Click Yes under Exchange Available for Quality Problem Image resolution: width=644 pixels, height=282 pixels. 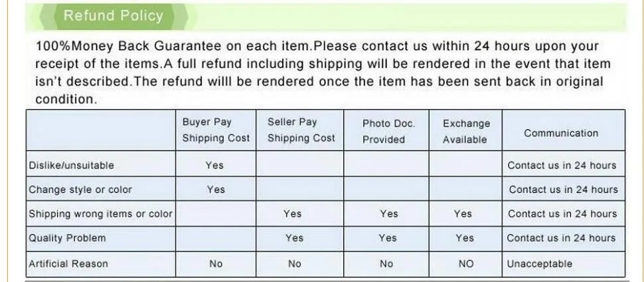(465, 238)
